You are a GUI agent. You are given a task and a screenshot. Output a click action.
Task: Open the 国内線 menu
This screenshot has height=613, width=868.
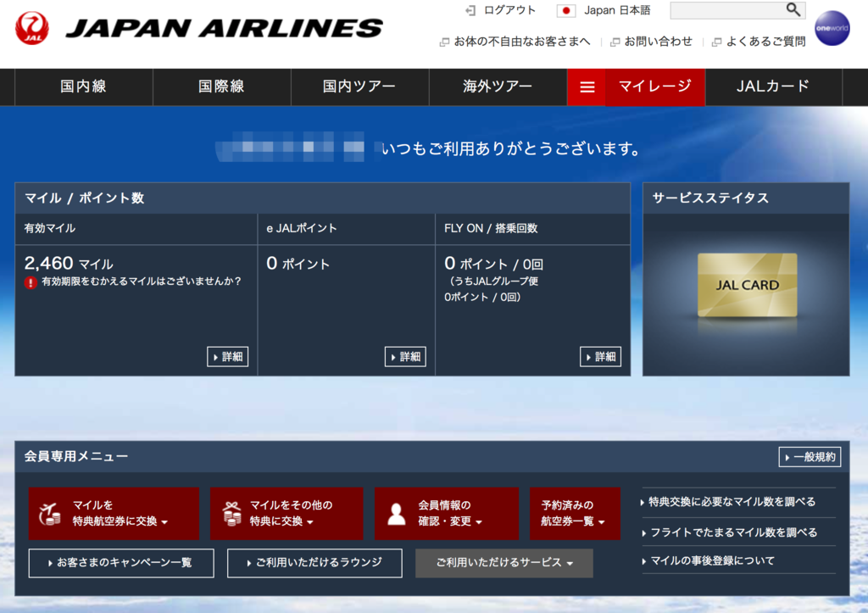coord(84,87)
